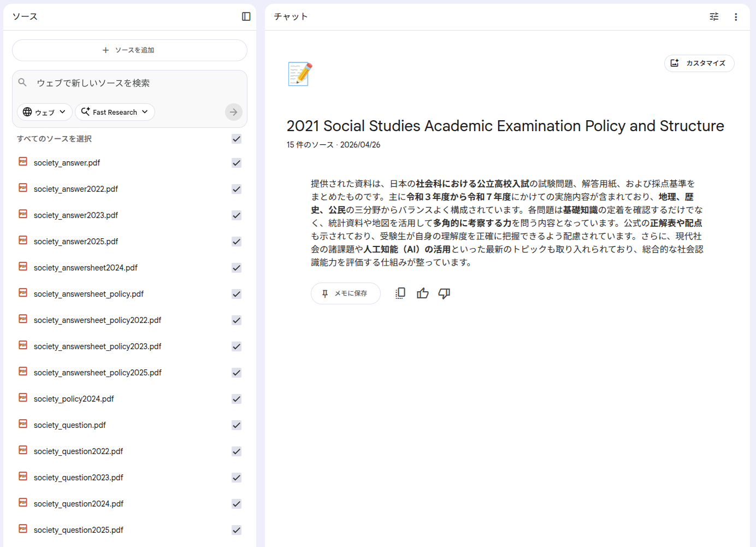Screen dimensions: 756x547
Task: Open society_answersheet_policy2023.pdf source
Action: click(98, 346)
